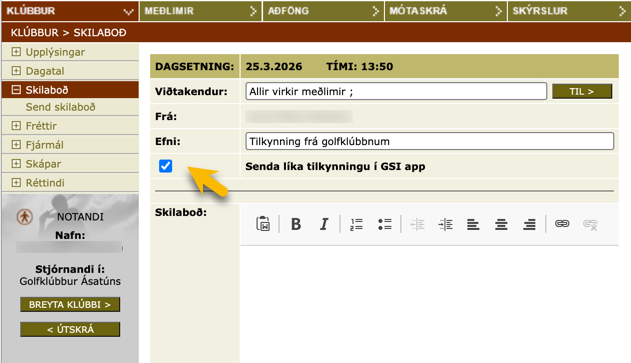This screenshot has height=363, width=631.
Task: Select the Fréttir label in sidebar
Action: (41, 126)
